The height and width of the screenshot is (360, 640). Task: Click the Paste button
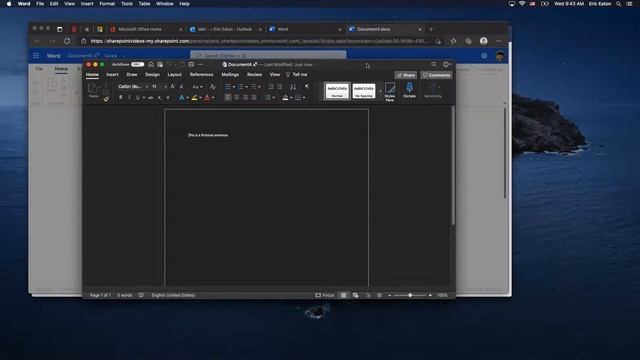tap(93, 90)
